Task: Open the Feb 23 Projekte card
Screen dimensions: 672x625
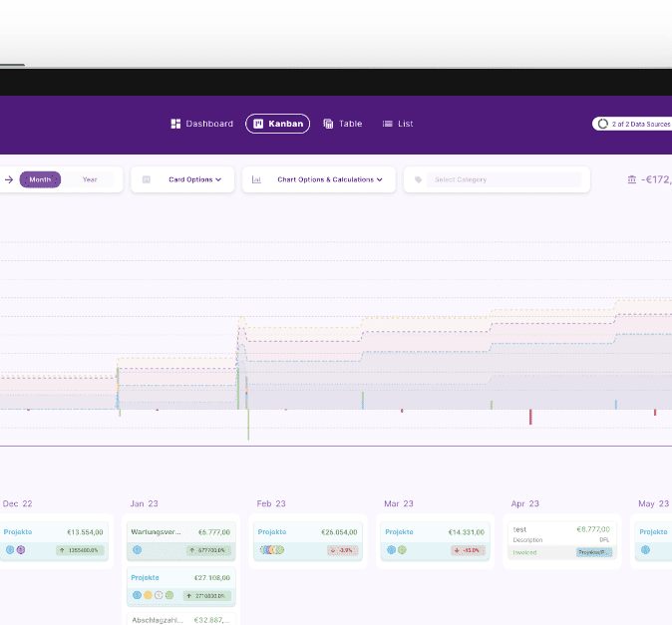Action: coord(307,539)
